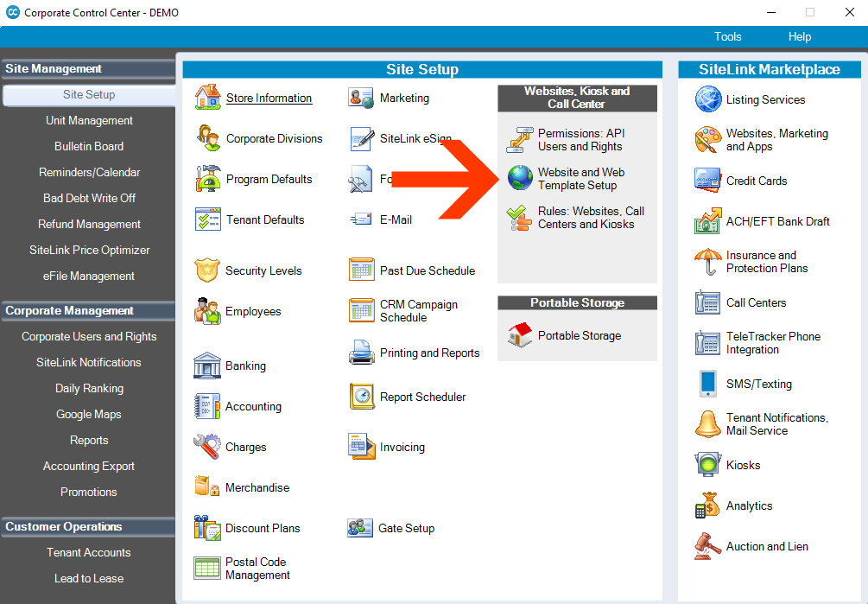This screenshot has width=868, height=604.
Task: Click the TeleTracker Phone Integration icon
Action: click(x=708, y=343)
